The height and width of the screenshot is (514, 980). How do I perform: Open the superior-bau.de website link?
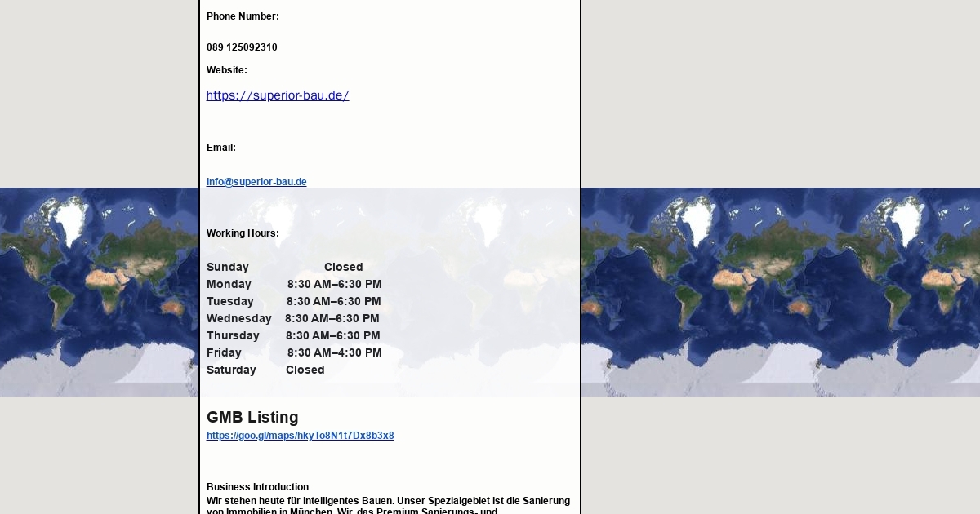[x=277, y=95]
